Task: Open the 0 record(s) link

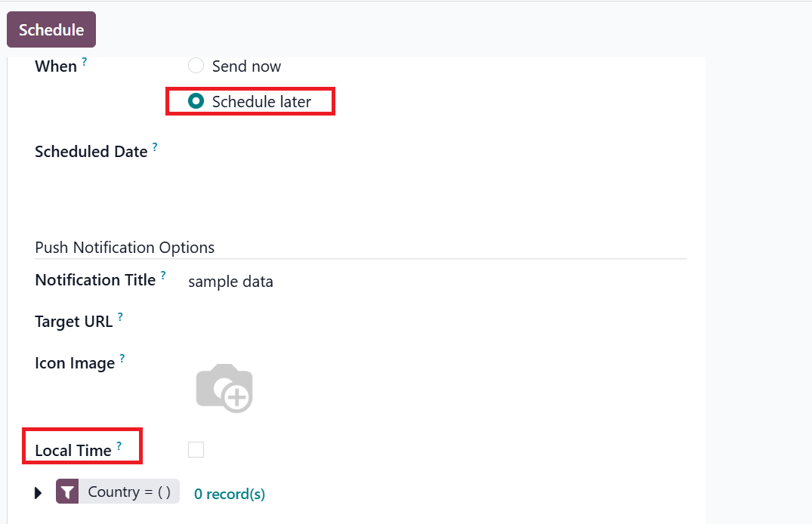Action: (x=230, y=494)
